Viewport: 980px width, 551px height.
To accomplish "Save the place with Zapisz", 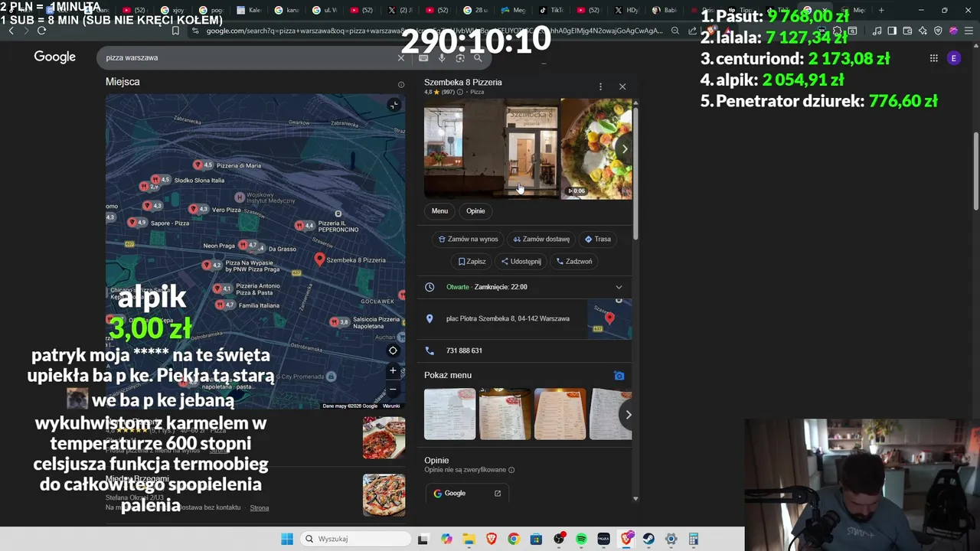I will pos(472,261).
